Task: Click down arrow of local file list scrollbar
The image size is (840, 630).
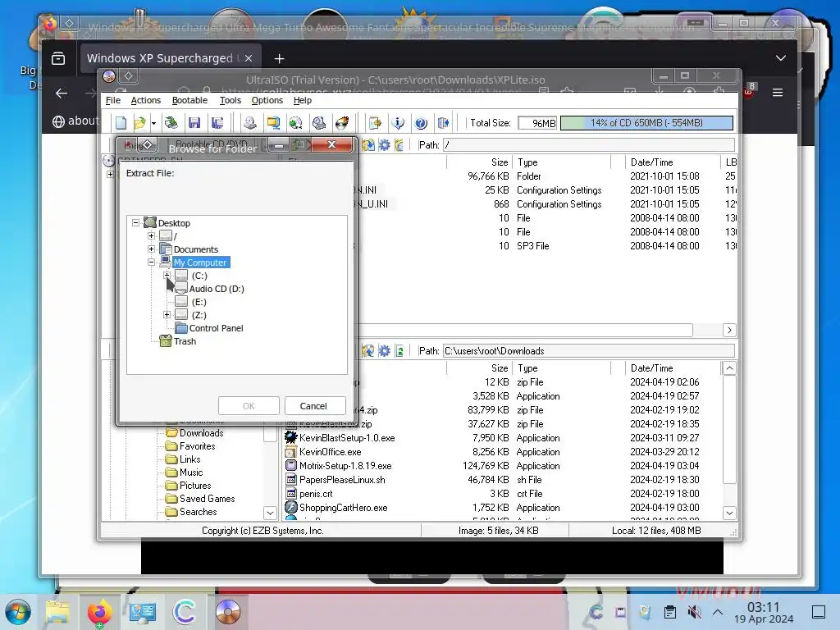Action: 729,513
